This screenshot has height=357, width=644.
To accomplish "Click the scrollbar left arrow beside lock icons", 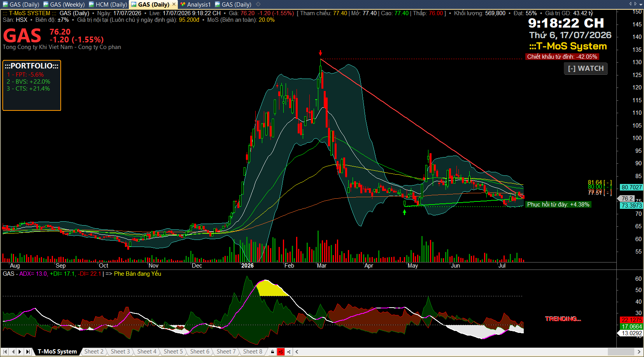I will click(297, 352).
